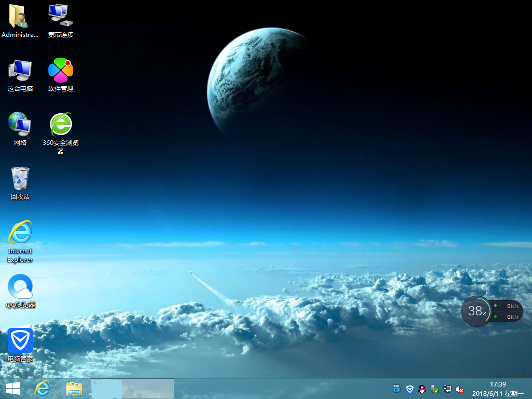Click the safely remove hardware tray icon
Screen dimensions: 532x399
point(435,389)
